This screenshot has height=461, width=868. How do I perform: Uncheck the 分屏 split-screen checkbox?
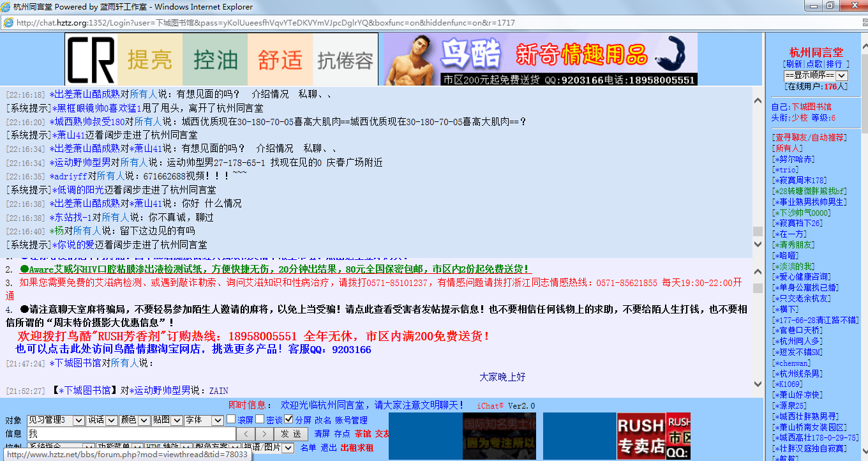pyautogui.click(x=288, y=419)
